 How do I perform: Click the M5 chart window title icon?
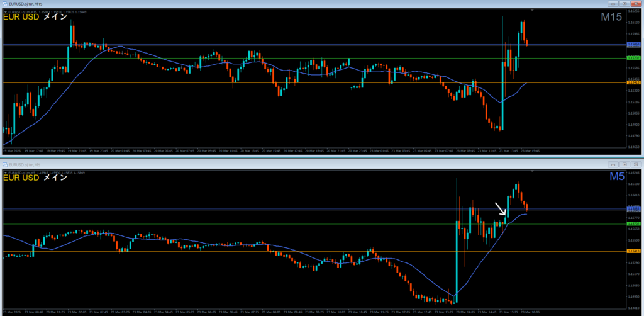(6, 164)
